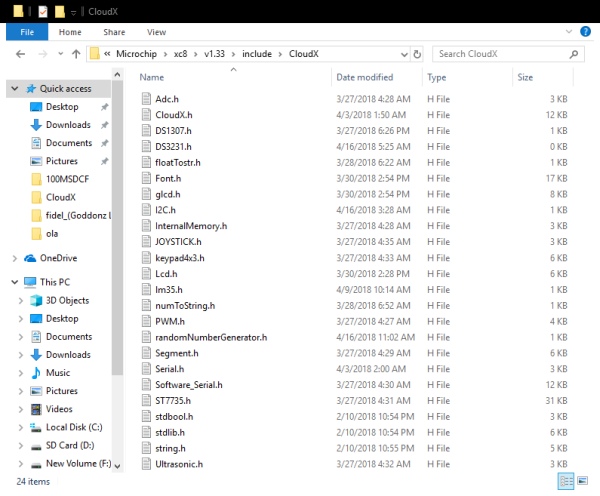The image size is (600, 496).
Task: Click the Properties icon in title bar
Action: (43, 11)
